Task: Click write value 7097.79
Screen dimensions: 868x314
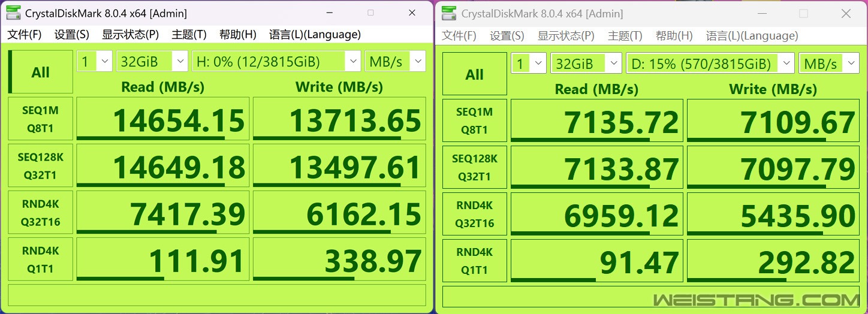Action: pos(773,167)
